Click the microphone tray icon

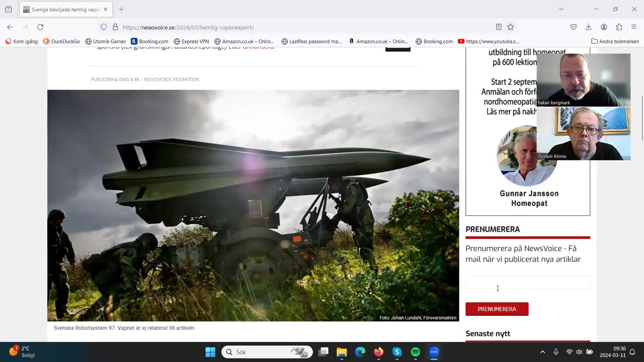(556, 352)
